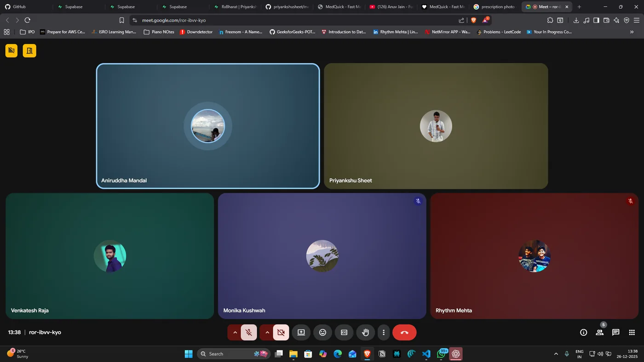
Task: Switch to RxBharat browser tab
Action: click(235, 7)
